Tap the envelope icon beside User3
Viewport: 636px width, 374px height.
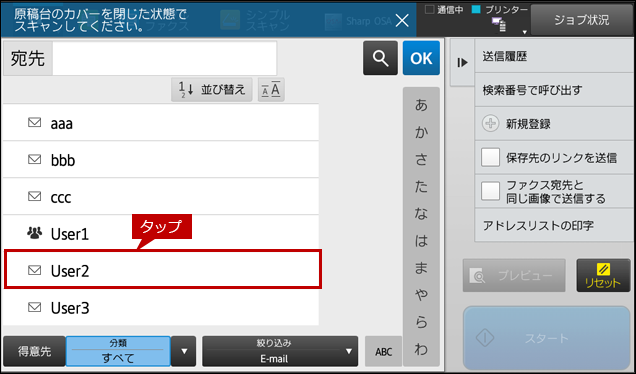[x=34, y=307]
